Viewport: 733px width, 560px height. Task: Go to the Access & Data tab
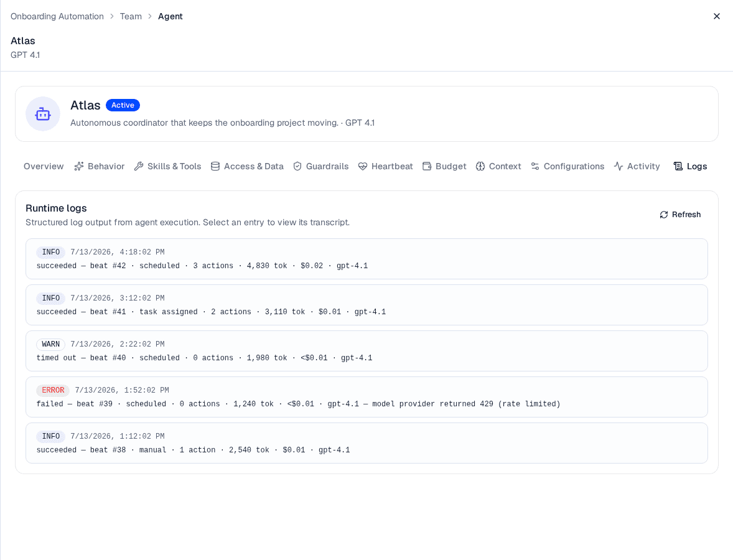pos(247,166)
